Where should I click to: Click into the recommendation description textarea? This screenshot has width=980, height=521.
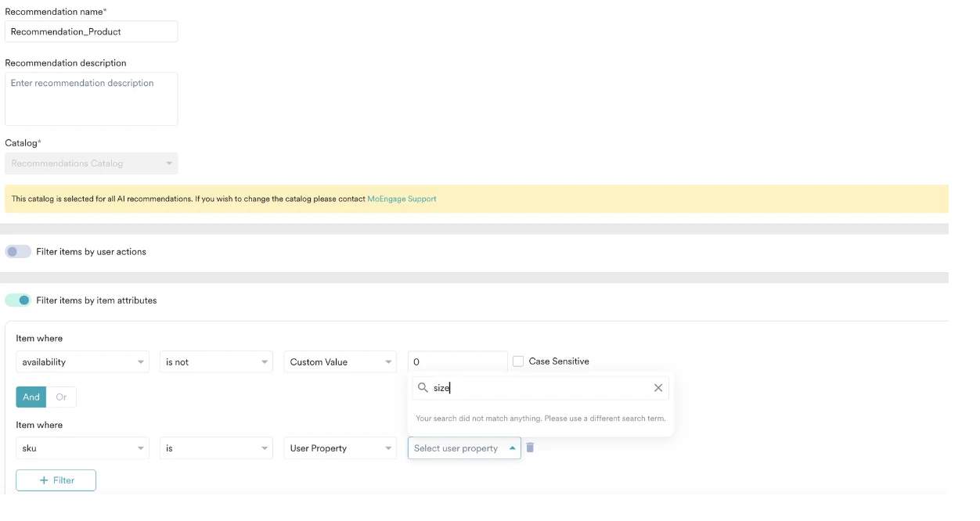tap(92, 99)
